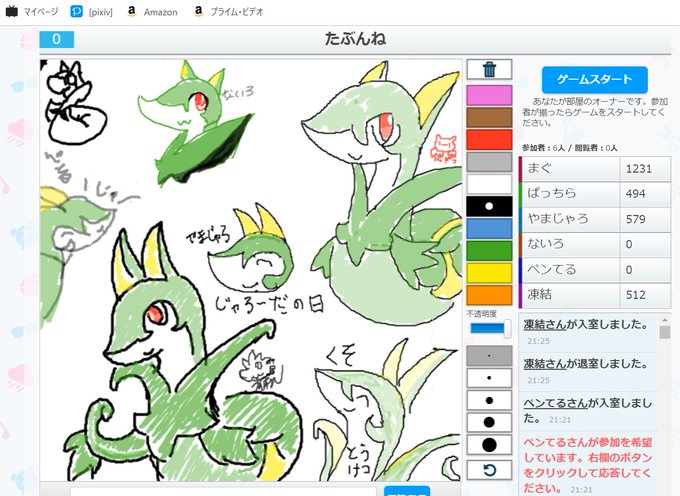Click the blue counter box showing 0
This screenshot has height=496, width=680.
coord(57,39)
